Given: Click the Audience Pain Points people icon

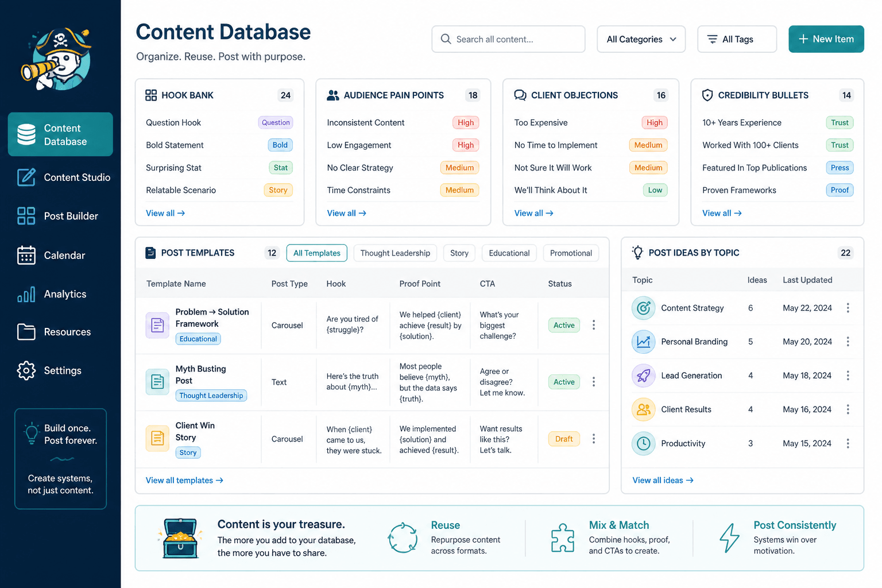Looking at the screenshot, I should (333, 95).
